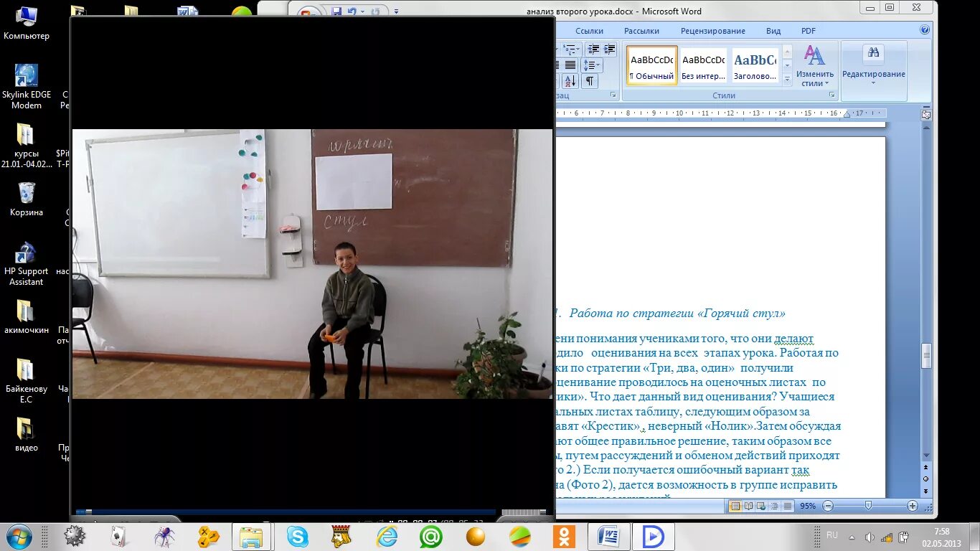980x551 pixels.
Task: Select the Draft view icon
Action: click(x=787, y=506)
